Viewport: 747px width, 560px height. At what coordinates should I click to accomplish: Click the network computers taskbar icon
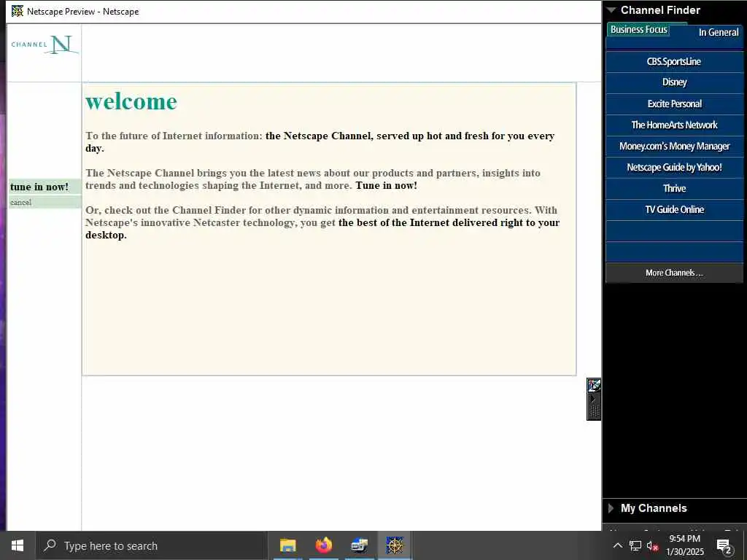pos(359,545)
